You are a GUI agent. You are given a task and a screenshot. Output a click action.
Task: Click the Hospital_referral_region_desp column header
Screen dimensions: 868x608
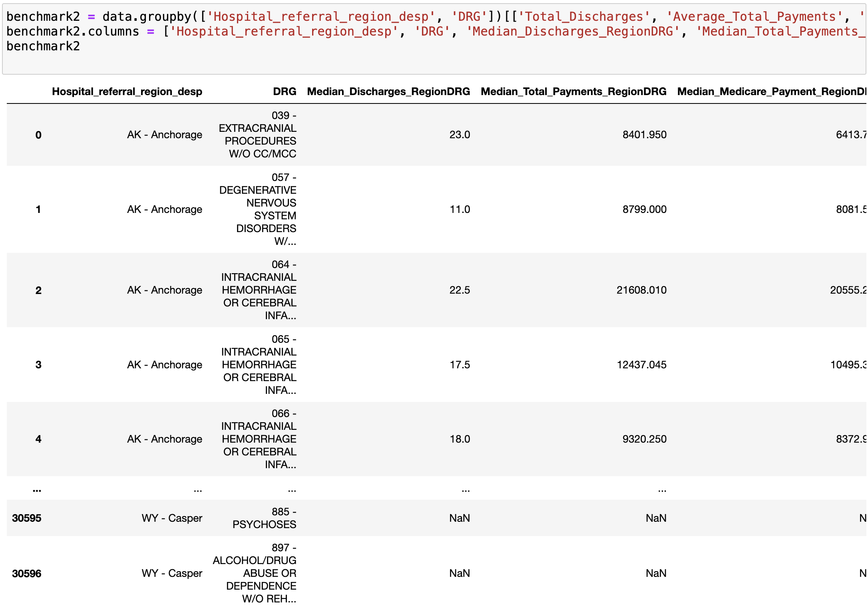click(127, 91)
